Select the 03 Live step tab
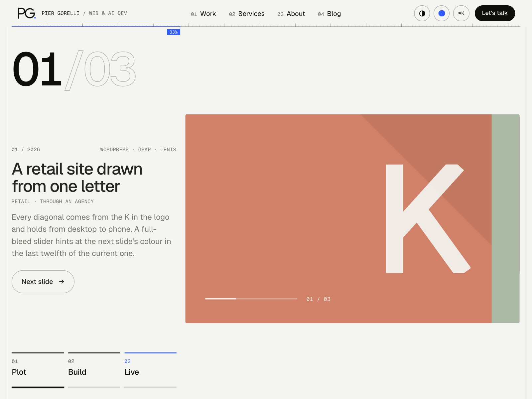The height and width of the screenshot is (399, 532). [x=150, y=365]
